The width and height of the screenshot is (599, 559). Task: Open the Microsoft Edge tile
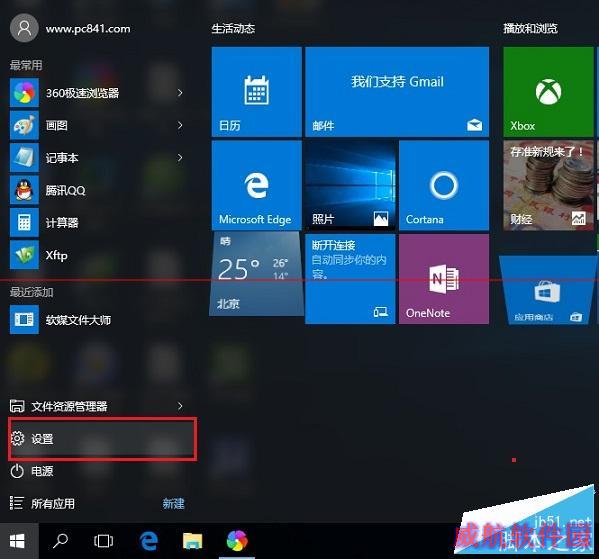coord(256,186)
